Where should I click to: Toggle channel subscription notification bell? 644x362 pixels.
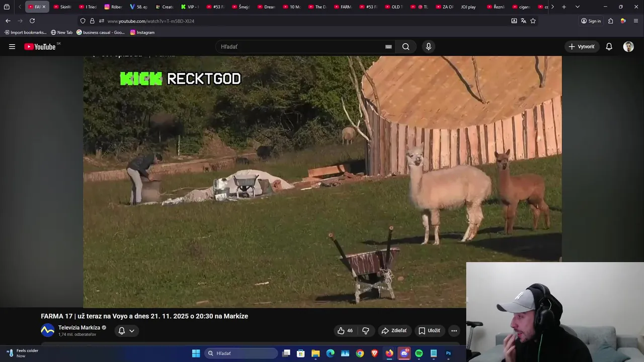(x=121, y=331)
